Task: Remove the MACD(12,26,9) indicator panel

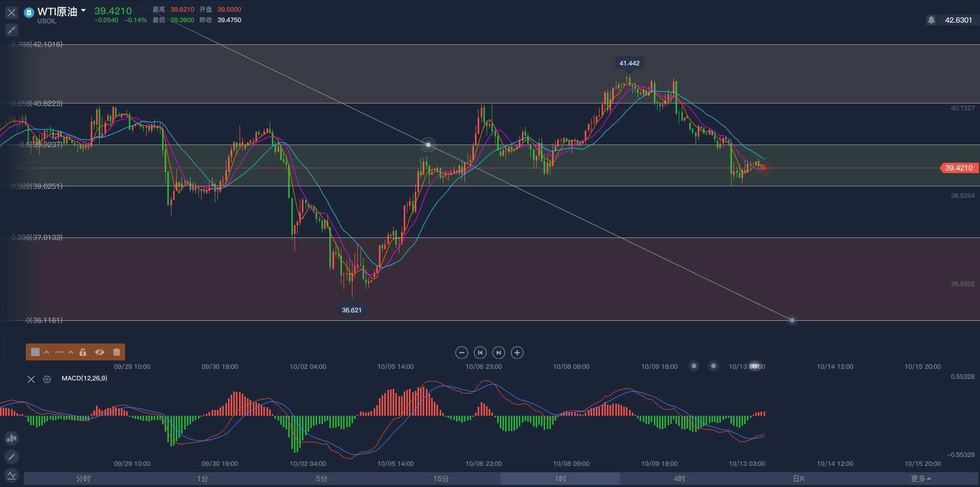Action: tap(31, 379)
